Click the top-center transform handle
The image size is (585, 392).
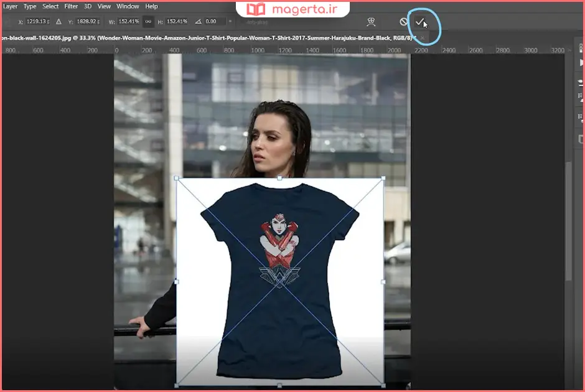280,179
